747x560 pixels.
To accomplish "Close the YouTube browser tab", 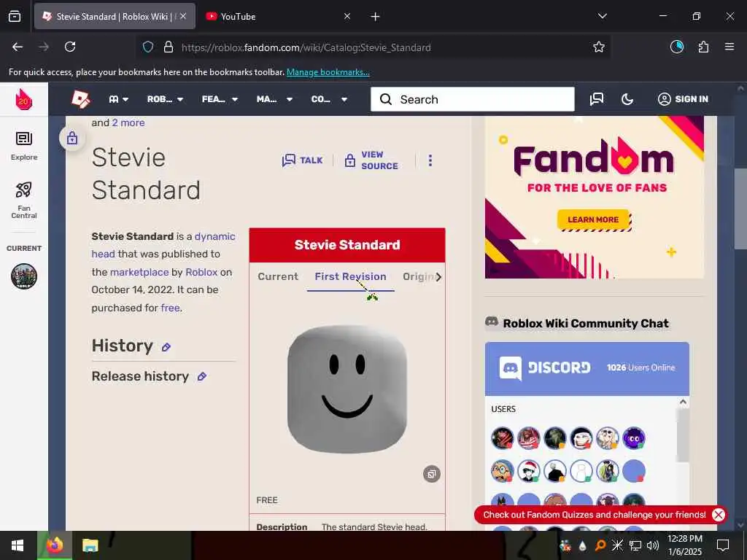I will 347,16.
